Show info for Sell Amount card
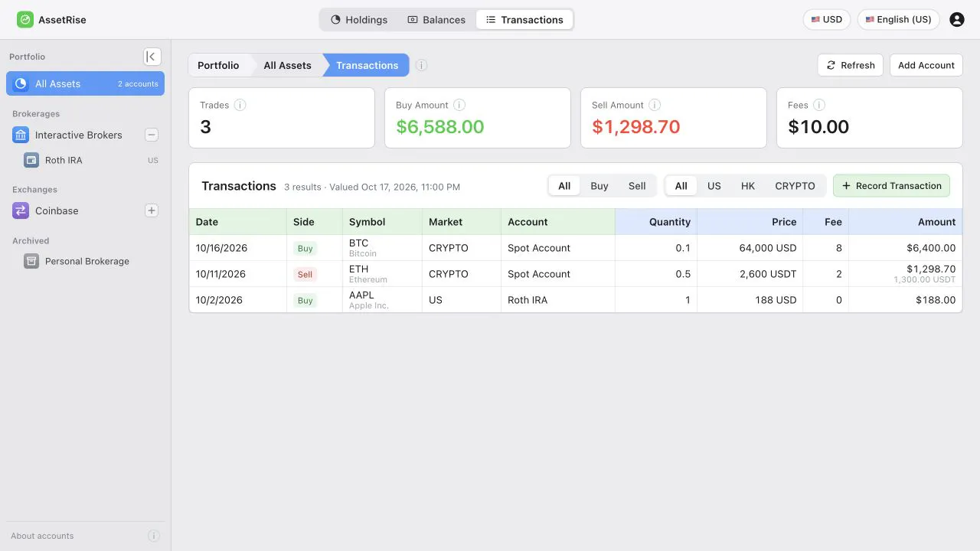This screenshot has width=980, height=551. point(655,106)
